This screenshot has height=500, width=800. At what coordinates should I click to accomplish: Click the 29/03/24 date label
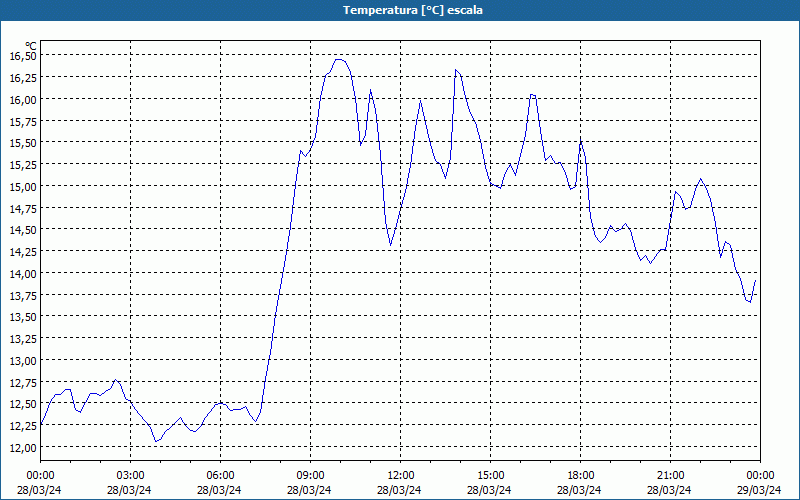pyautogui.click(x=759, y=490)
